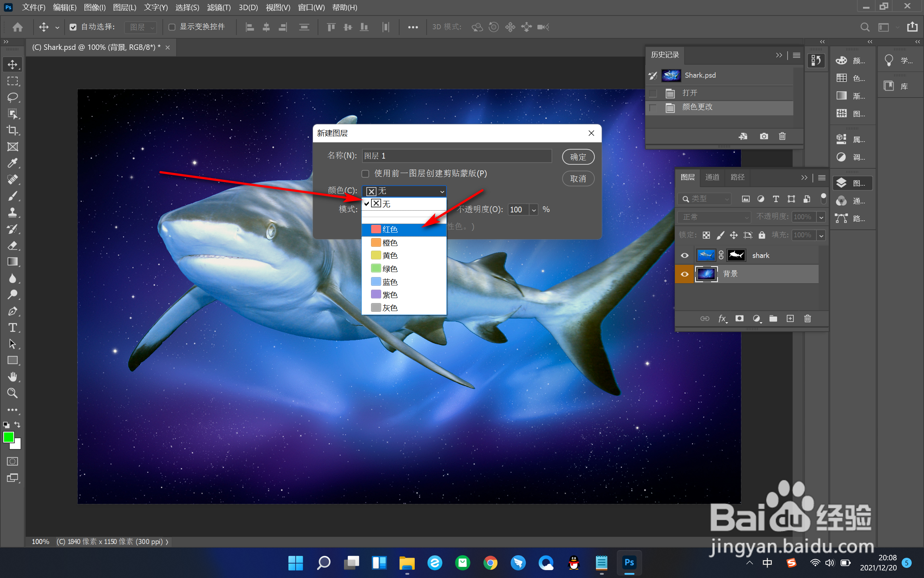Image resolution: width=924 pixels, height=578 pixels.
Task: Toggle the layer filter switch
Action: pyautogui.click(x=823, y=198)
